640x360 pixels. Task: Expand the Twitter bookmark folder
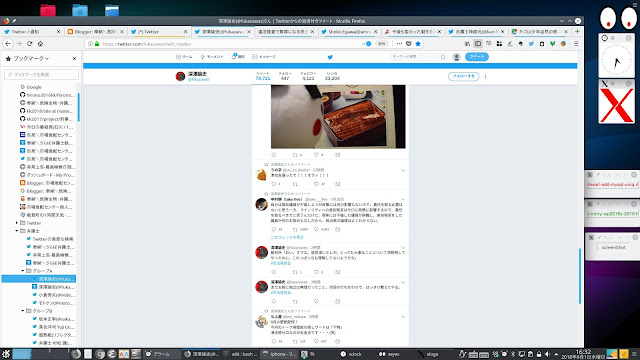(x=17, y=223)
